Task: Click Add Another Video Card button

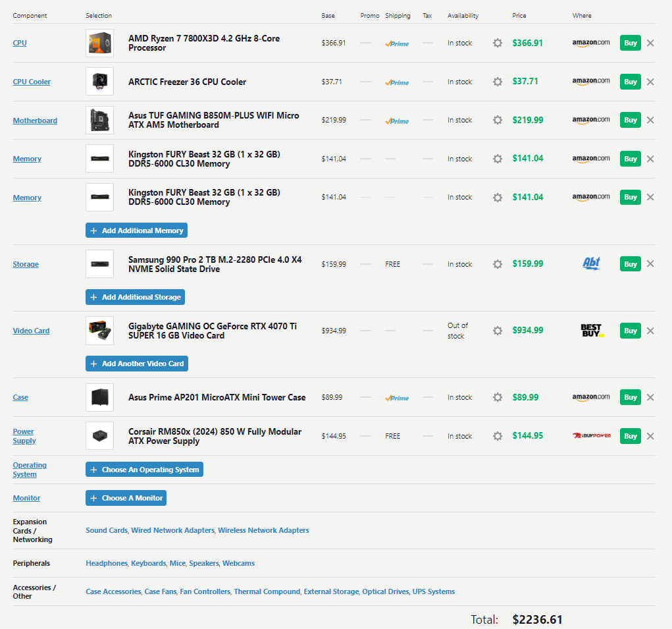Action: pos(137,364)
